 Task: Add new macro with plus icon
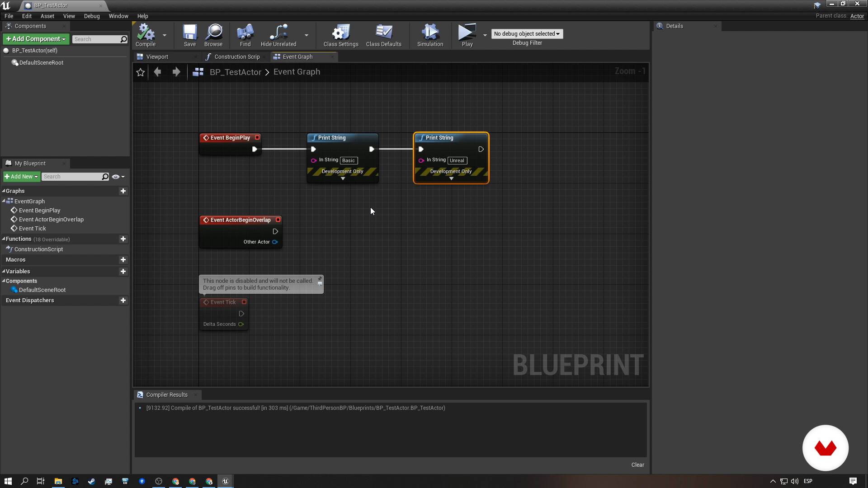(x=123, y=260)
